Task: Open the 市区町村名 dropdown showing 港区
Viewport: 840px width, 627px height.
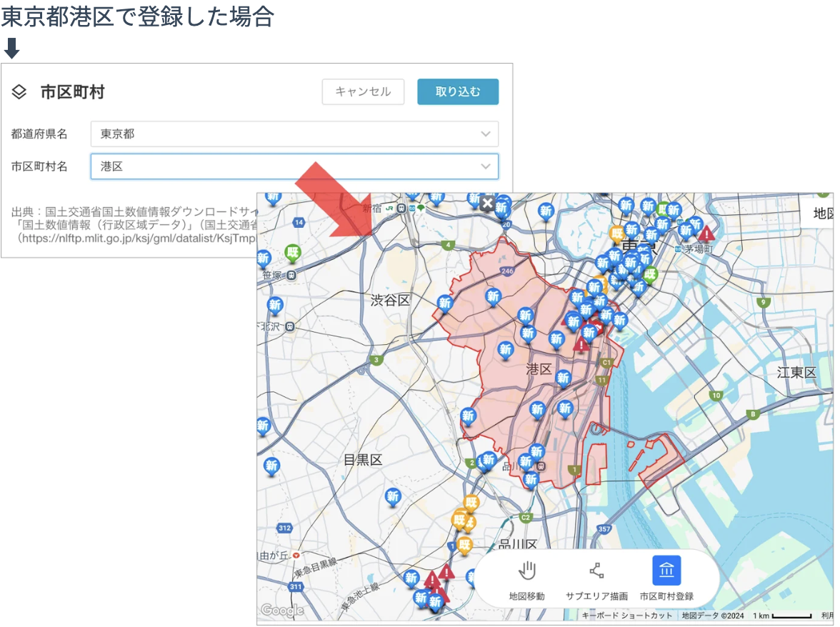Action: (294, 166)
